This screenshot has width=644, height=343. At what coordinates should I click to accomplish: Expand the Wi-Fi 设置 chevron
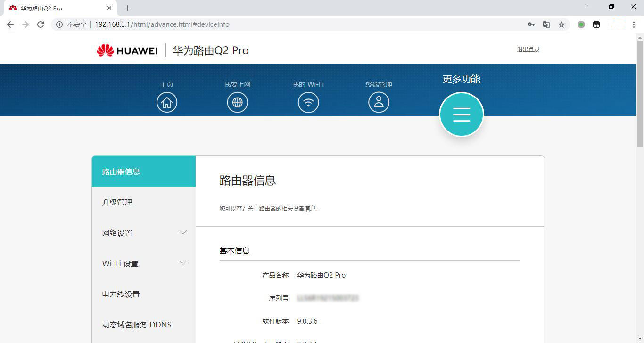point(183,263)
